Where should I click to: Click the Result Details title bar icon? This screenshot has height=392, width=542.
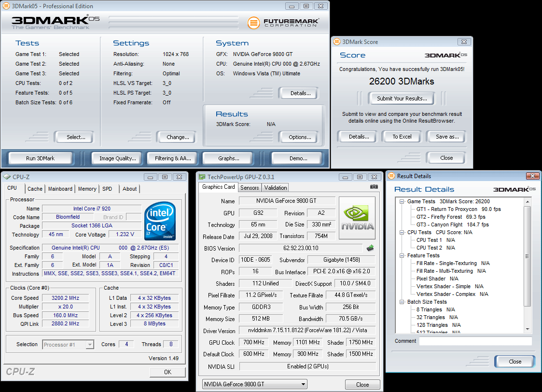point(391,176)
